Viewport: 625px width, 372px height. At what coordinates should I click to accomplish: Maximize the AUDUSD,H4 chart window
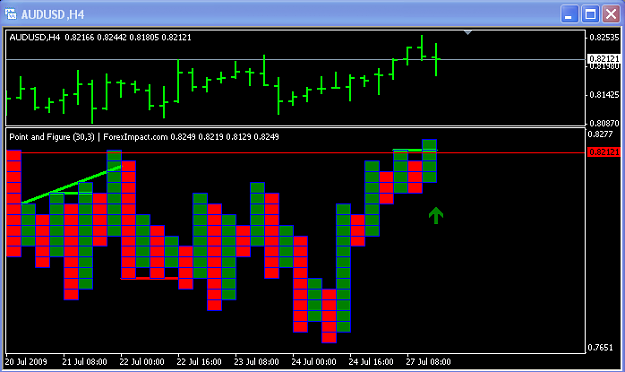pyautogui.click(x=590, y=15)
